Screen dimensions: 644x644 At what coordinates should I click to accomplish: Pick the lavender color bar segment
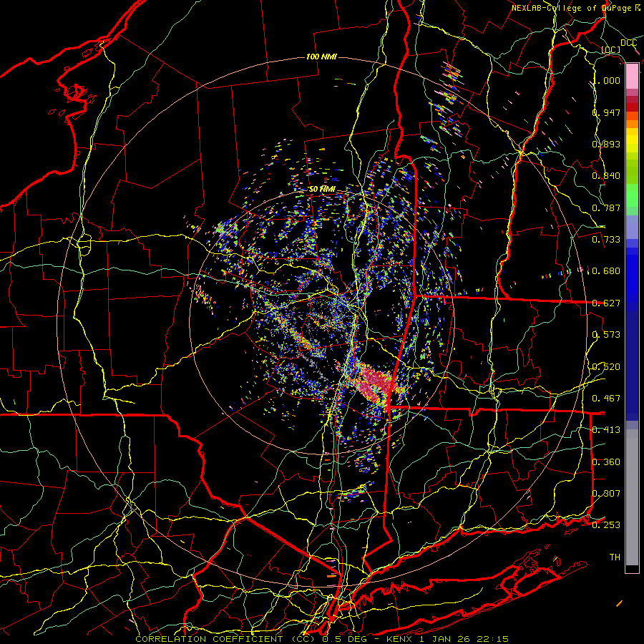click(x=632, y=227)
